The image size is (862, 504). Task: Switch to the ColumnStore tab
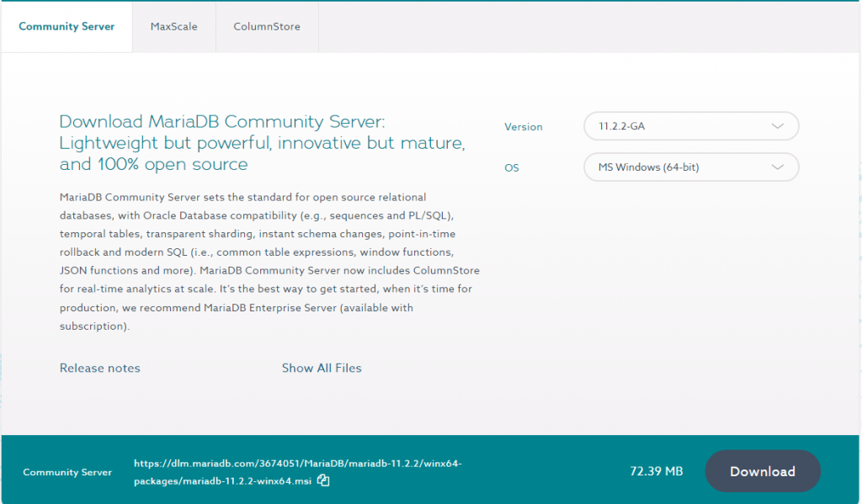[x=267, y=26]
